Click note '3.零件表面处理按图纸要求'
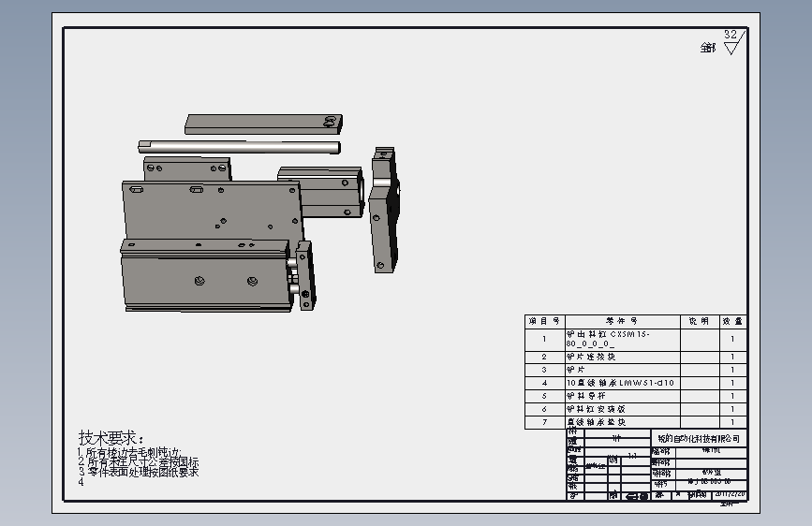812x526 pixels. coord(139,472)
